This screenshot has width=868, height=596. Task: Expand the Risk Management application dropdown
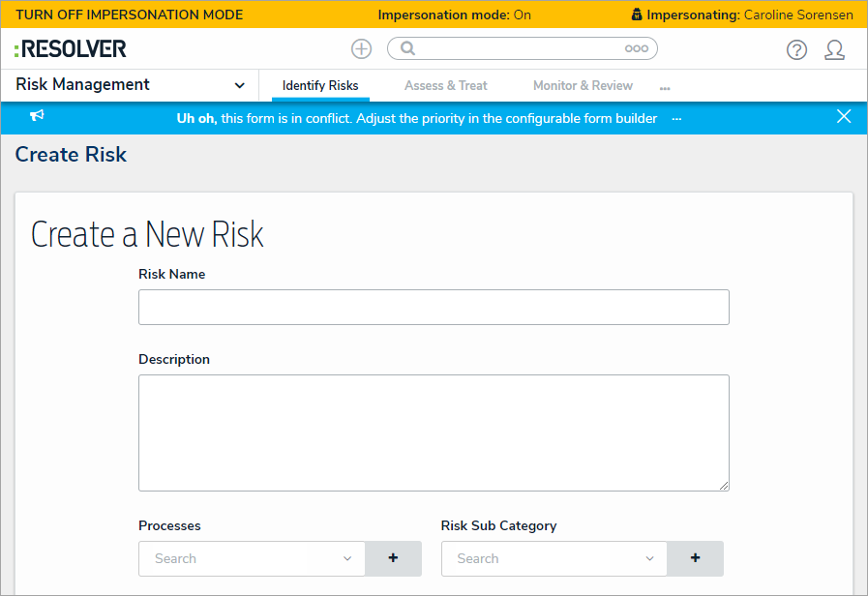point(239,85)
